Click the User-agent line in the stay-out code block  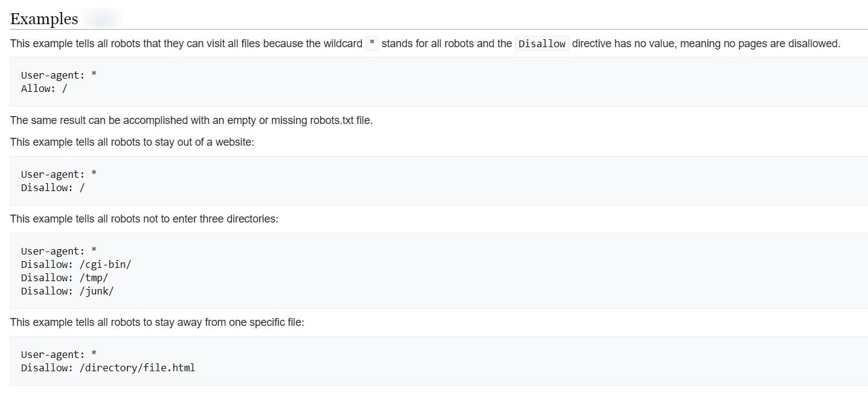tap(59, 174)
